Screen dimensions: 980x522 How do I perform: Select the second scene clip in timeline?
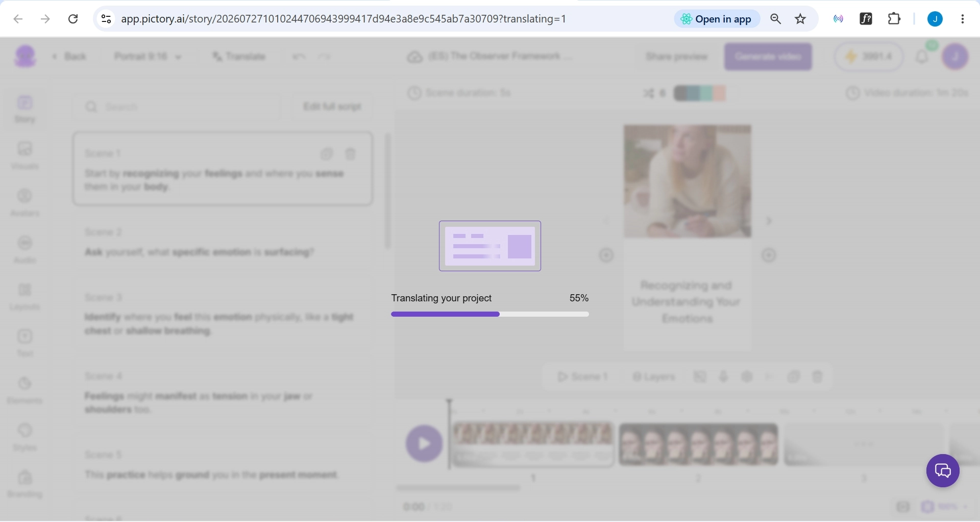tap(698, 444)
